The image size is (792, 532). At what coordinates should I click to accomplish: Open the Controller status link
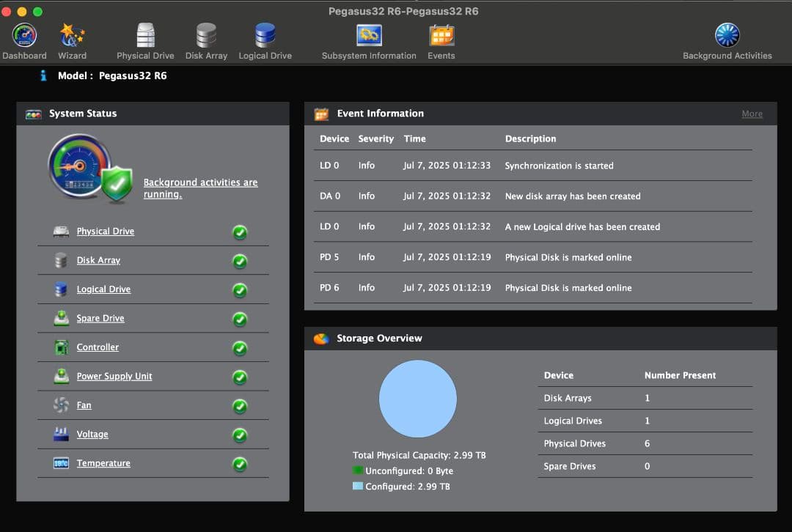[x=98, y=347]
